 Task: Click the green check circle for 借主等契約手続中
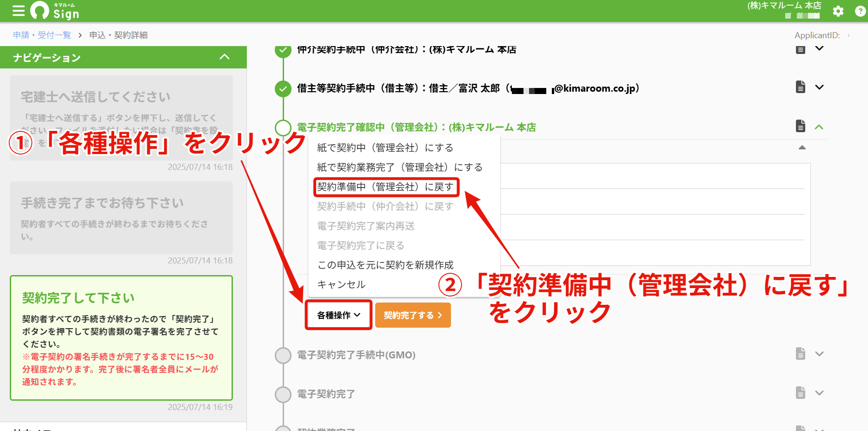(x=283, y=88)
